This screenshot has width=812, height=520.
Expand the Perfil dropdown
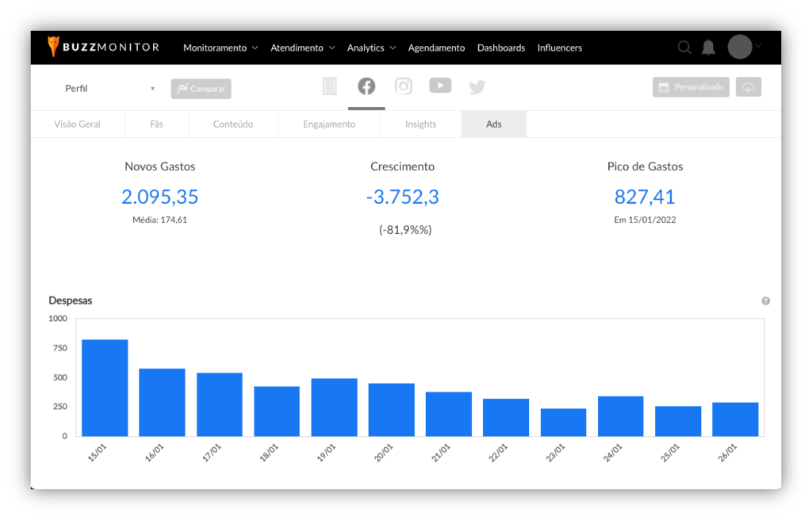[109, 89]
